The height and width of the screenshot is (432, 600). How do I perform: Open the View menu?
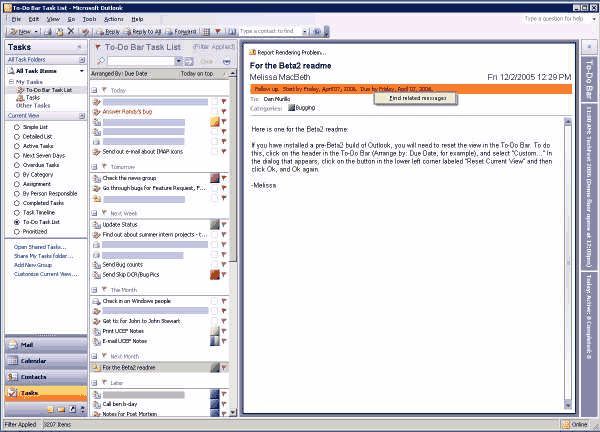click(53, 19)
